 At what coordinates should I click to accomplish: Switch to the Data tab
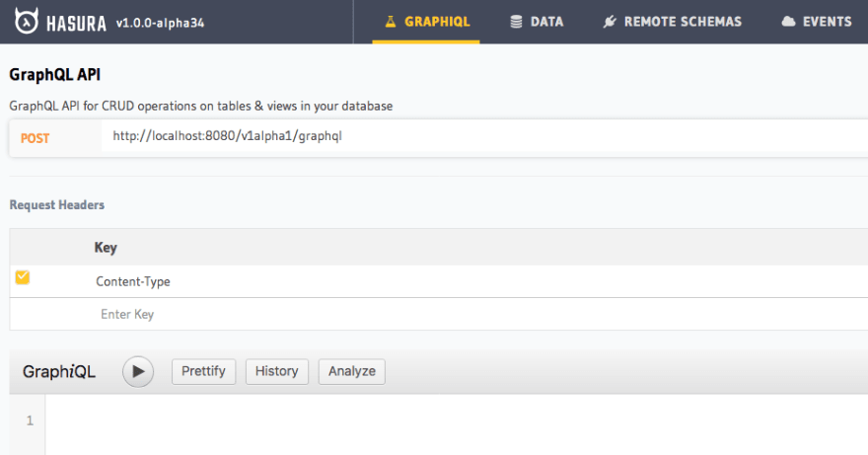(x=536, y=22)
